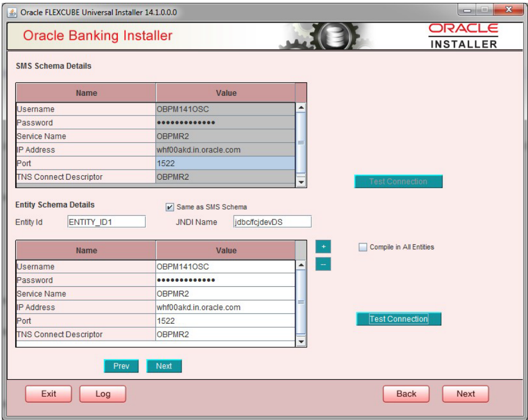Click the Entity Id input field
Viewport: 528px width, 420px height.
pos(107,222)
